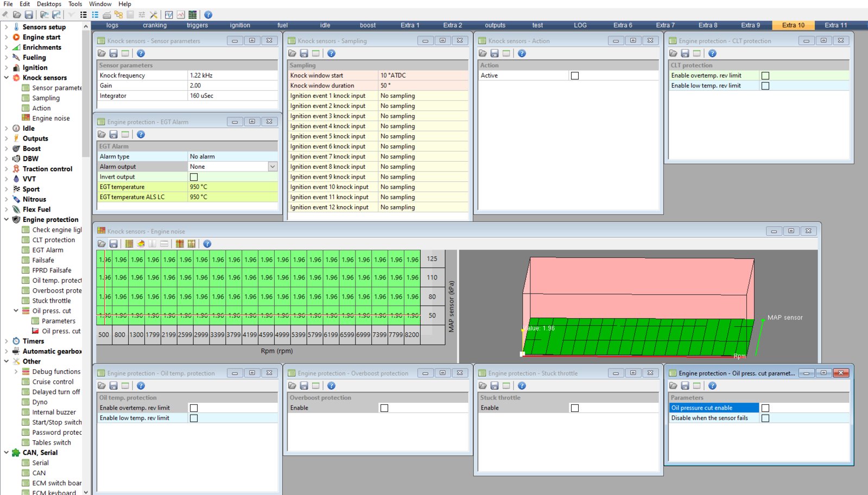Collapse the CAN, Serial tree node
868x495 pixels.
point(6,452)
